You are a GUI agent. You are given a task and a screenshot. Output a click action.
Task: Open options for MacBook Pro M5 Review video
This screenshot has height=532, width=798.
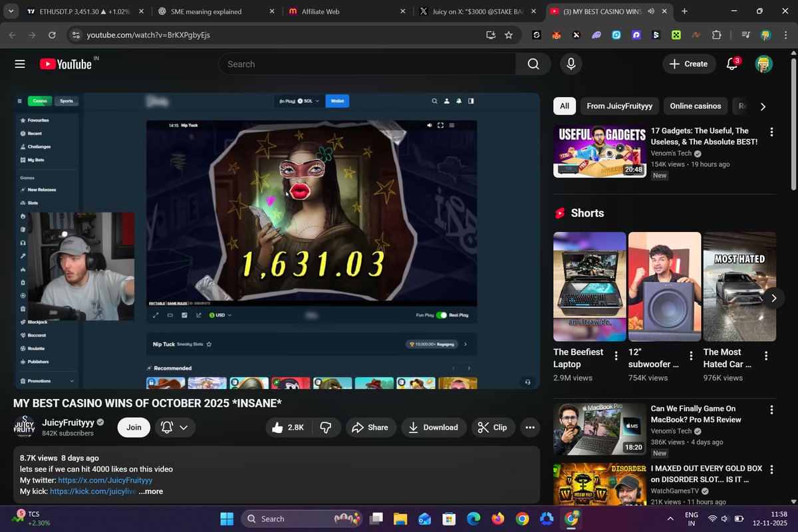[x=771, y=410]
